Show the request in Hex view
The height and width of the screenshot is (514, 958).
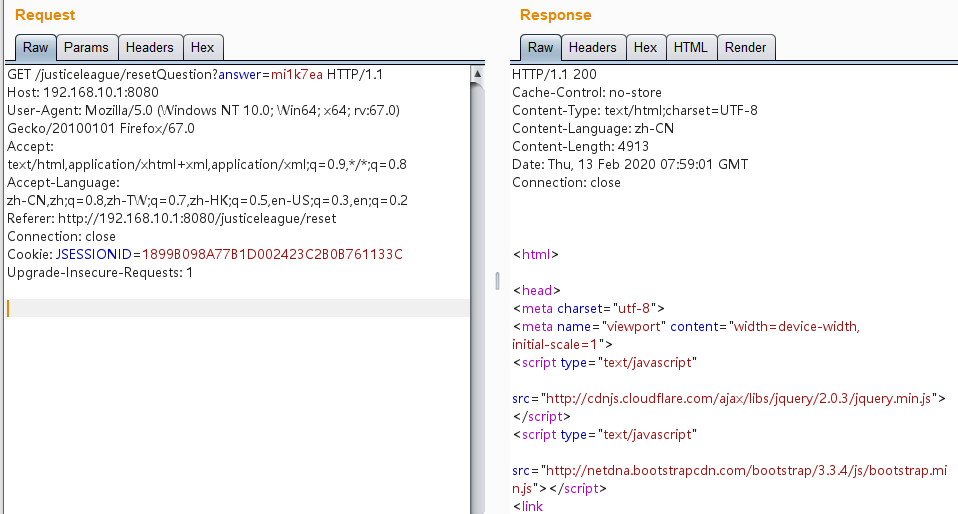pos(203,47)
